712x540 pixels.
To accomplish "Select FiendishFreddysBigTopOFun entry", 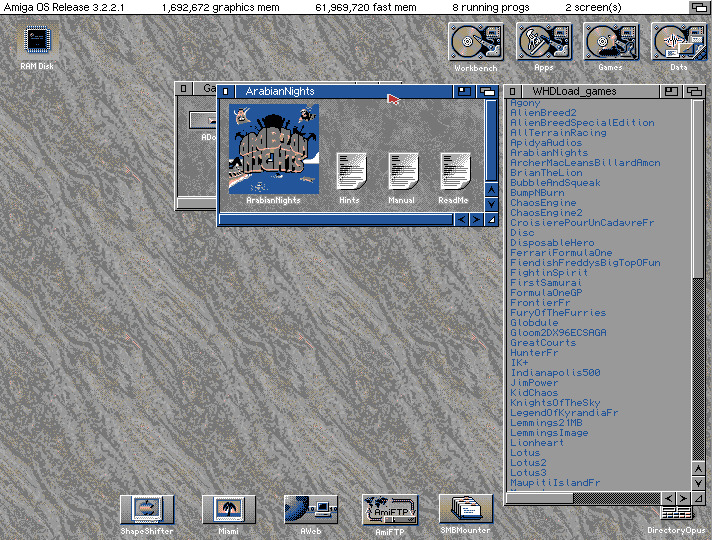I will tap(585, 263).
